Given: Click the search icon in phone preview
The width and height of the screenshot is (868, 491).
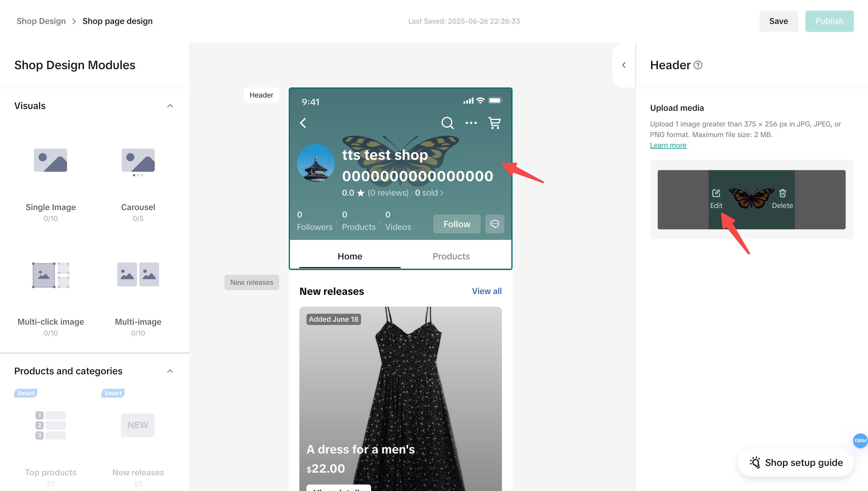Looking at the screenshot, I should (x=448, y=123).
